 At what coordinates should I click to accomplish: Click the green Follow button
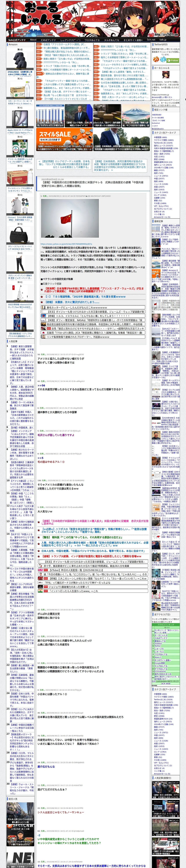pyautogui.click(x=173, y=61)
